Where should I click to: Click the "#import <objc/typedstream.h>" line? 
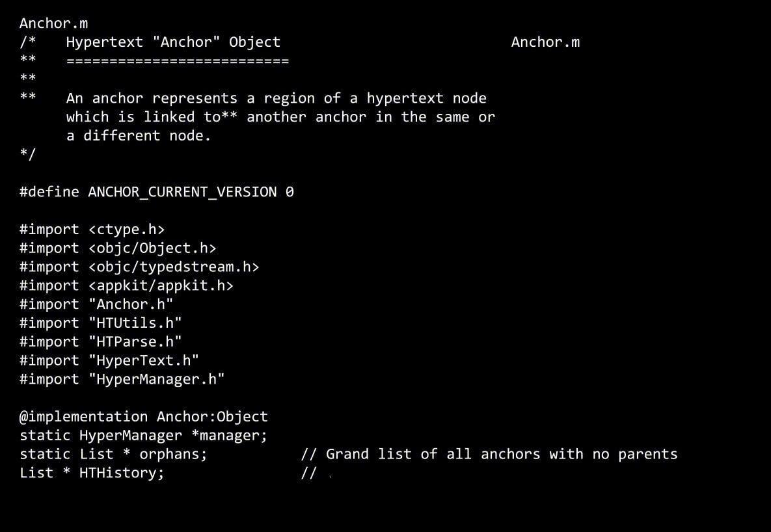[139, 267]
